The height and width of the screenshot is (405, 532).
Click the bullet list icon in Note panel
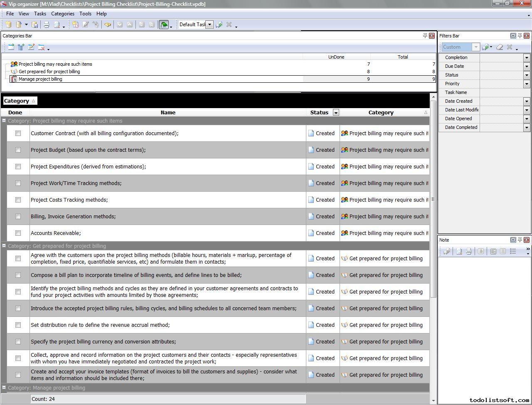513,252
